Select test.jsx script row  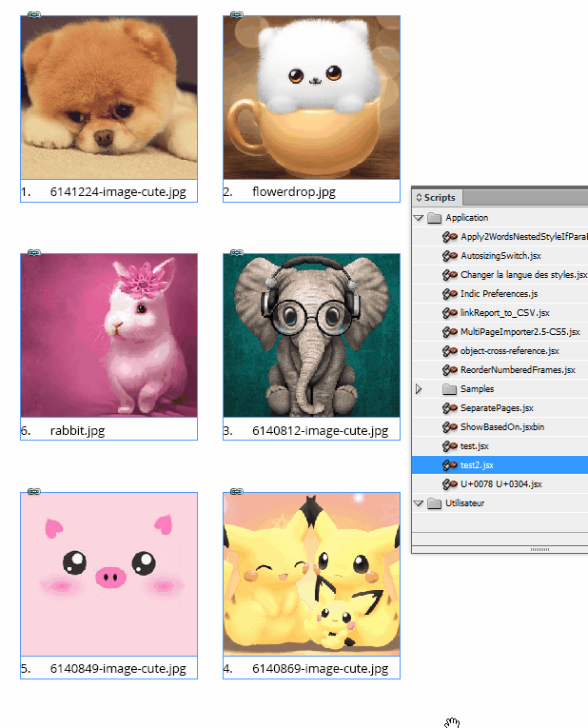pos(500,446)
